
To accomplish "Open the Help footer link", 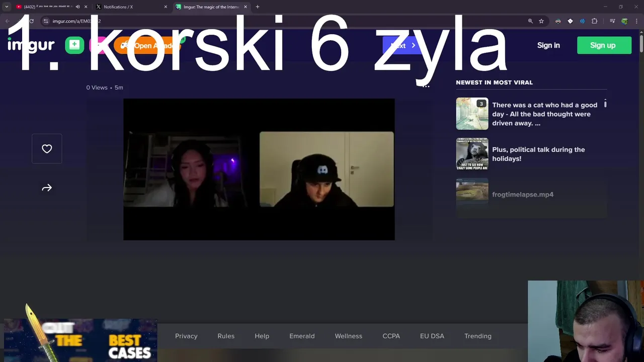I will click(262, 336).
